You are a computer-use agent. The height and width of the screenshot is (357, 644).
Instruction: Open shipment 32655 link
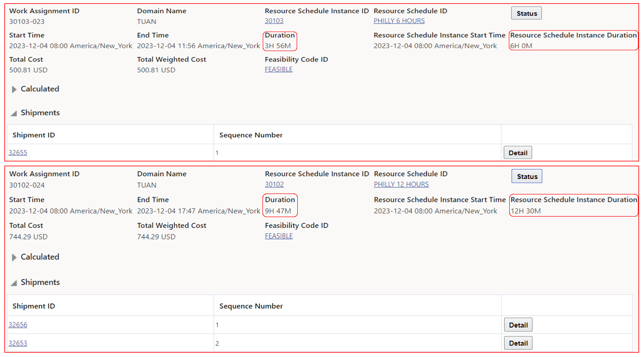click(x=18, y=152)
